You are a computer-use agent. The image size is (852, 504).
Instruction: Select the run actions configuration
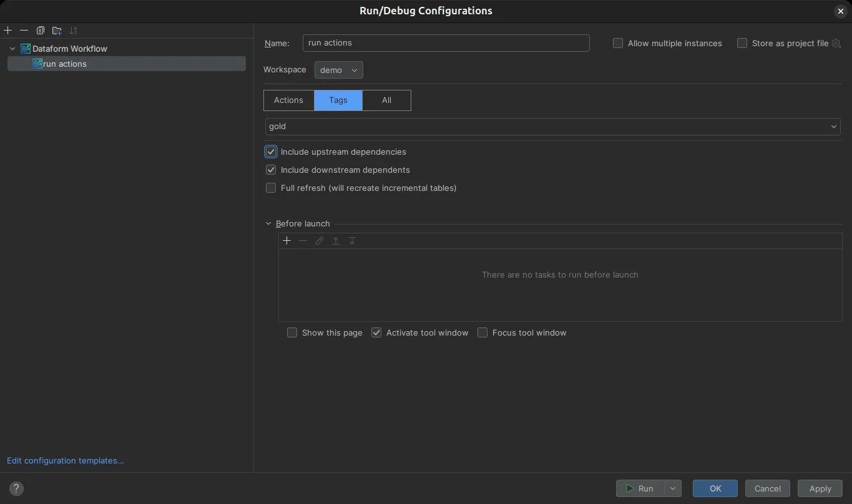pos(127,64)
